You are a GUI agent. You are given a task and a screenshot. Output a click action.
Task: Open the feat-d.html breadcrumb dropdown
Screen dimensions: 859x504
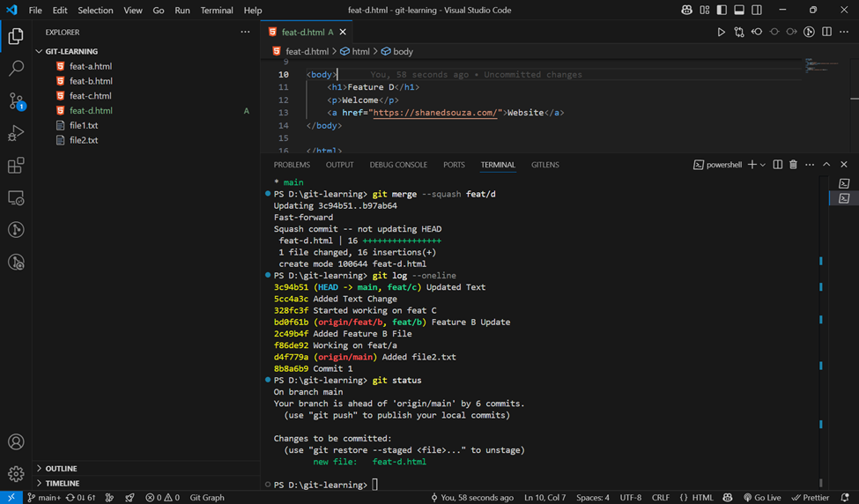[x=300, y=51]
